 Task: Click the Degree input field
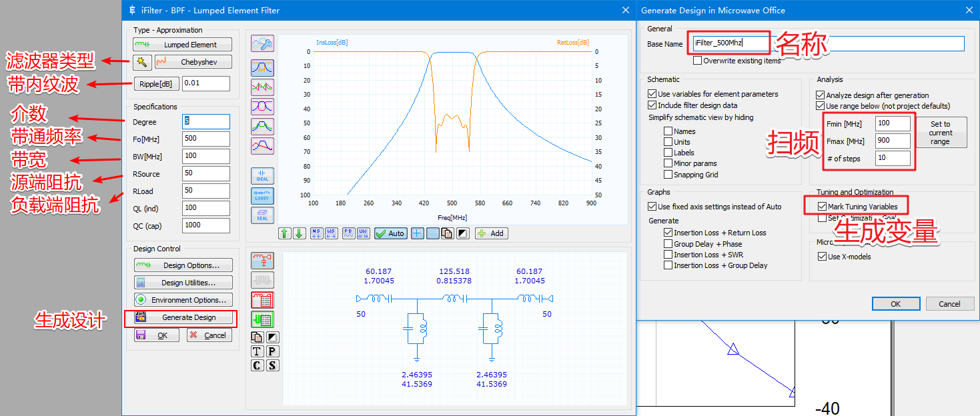[x=206, y=121]
